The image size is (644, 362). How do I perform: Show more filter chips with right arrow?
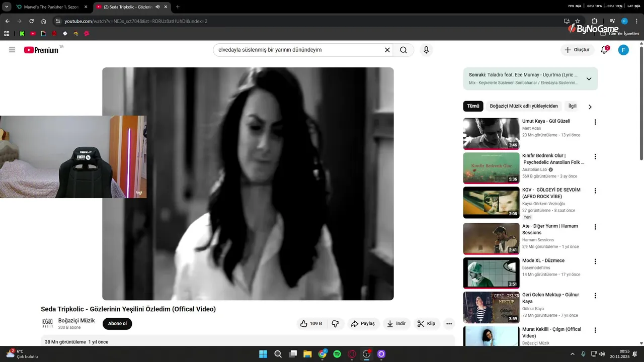tap(590, 107)
